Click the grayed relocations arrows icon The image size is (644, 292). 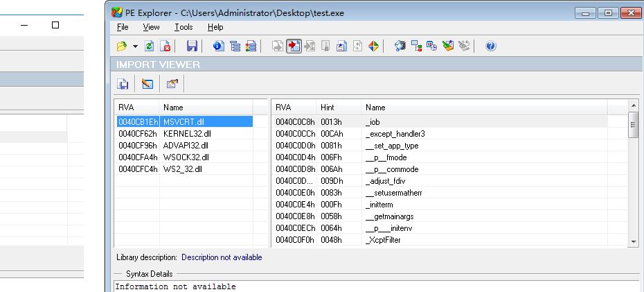point(358,46)
